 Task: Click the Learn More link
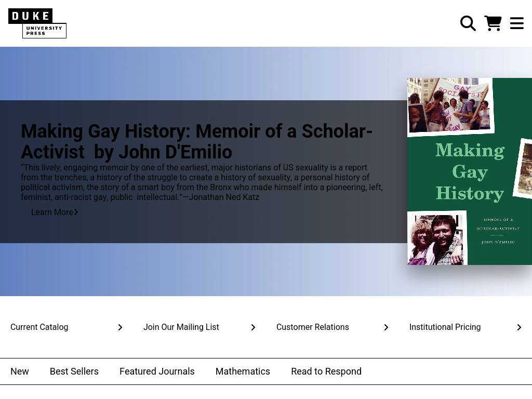[55, 212]
